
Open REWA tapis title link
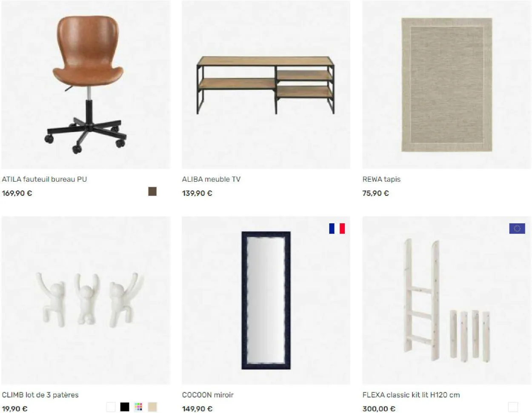pyautogui.click(x=381, y=179)
